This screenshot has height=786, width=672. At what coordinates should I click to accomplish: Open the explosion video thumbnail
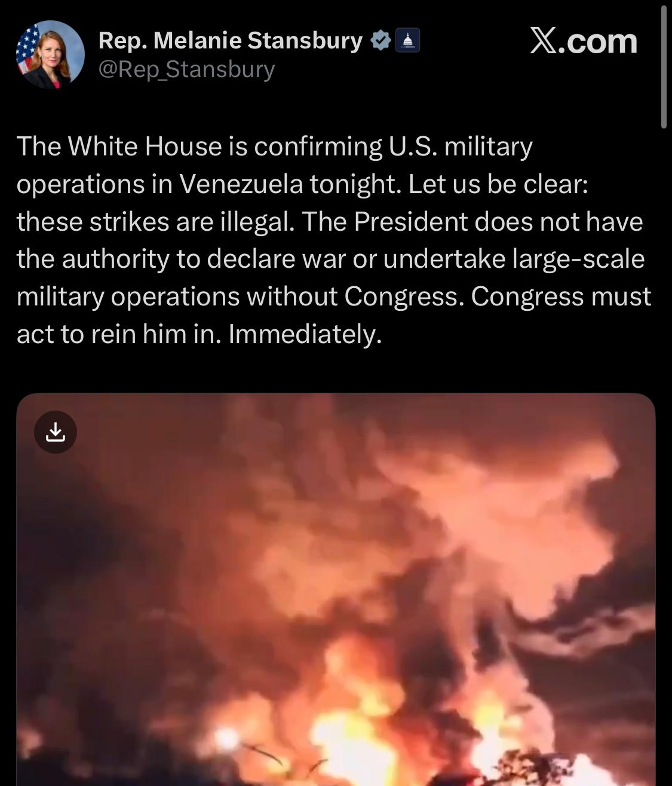coord(336,589)
